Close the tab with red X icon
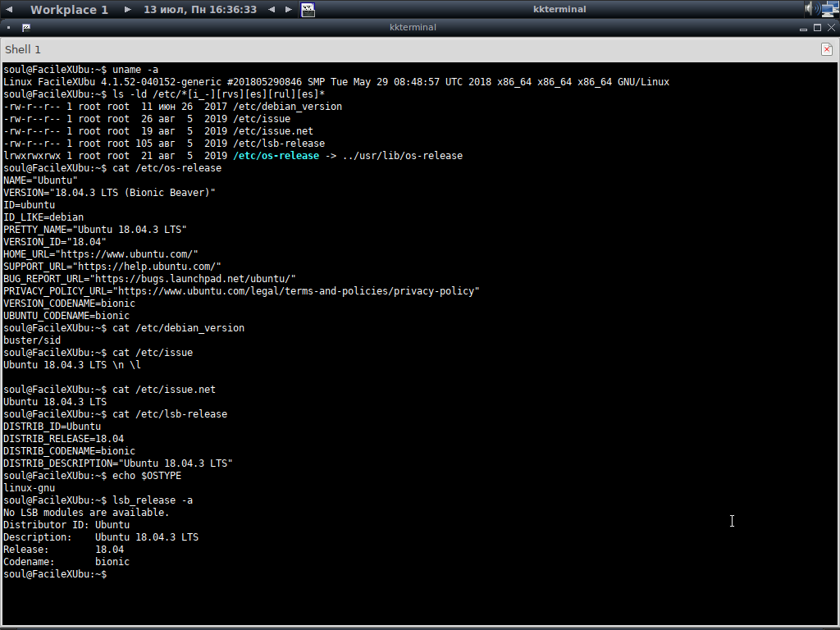Image resolution: width=840 pixels, height=630 pixels. pyautogui.click(x=827, y=49)
